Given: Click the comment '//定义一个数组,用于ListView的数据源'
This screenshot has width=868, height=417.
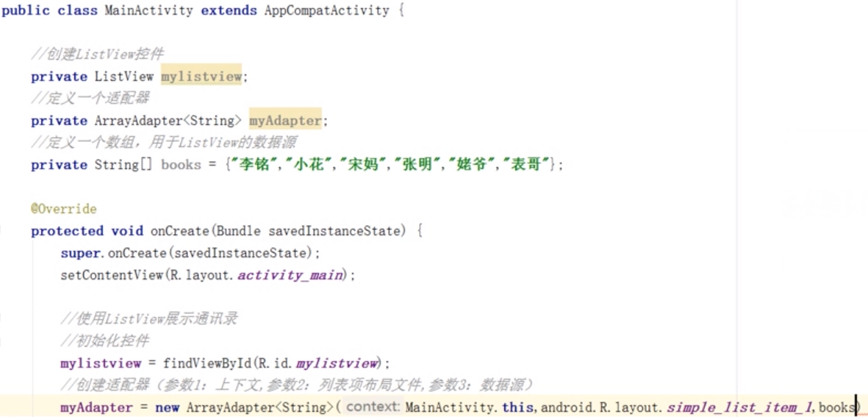Looking at the screenshot, I should pos(163,143).
